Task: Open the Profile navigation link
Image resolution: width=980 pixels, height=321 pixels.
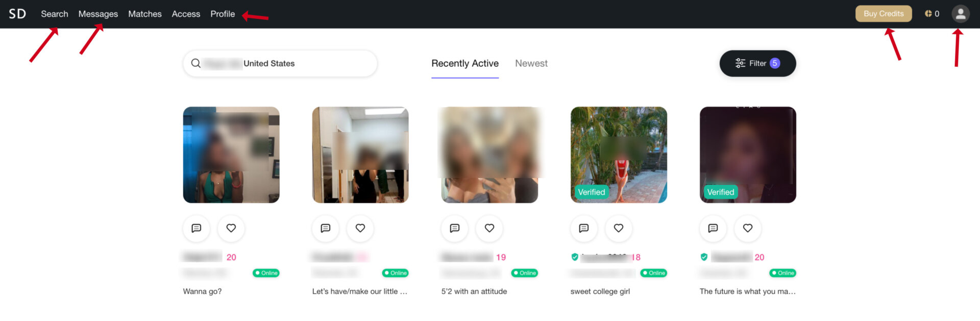Action: click(223, 14)
